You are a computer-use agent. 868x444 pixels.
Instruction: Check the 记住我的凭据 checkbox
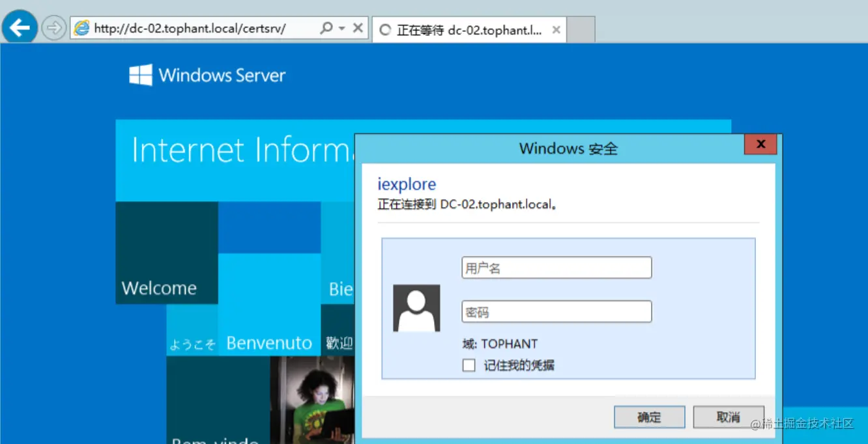(x=469, y=365)
